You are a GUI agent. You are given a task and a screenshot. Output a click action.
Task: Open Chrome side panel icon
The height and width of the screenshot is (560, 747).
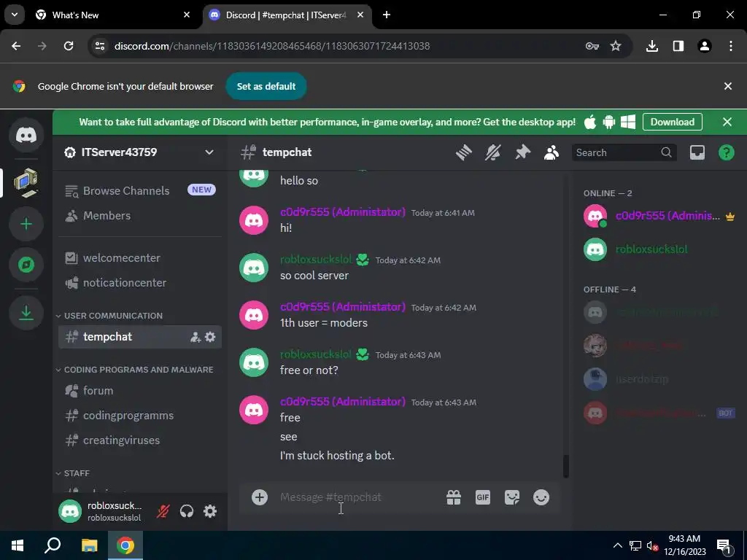pos(678,46)
